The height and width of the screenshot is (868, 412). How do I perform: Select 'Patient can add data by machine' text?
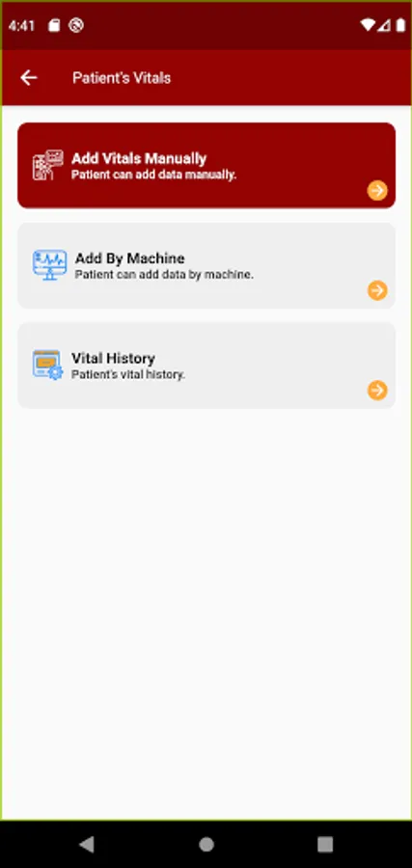[x=164, y=275]
